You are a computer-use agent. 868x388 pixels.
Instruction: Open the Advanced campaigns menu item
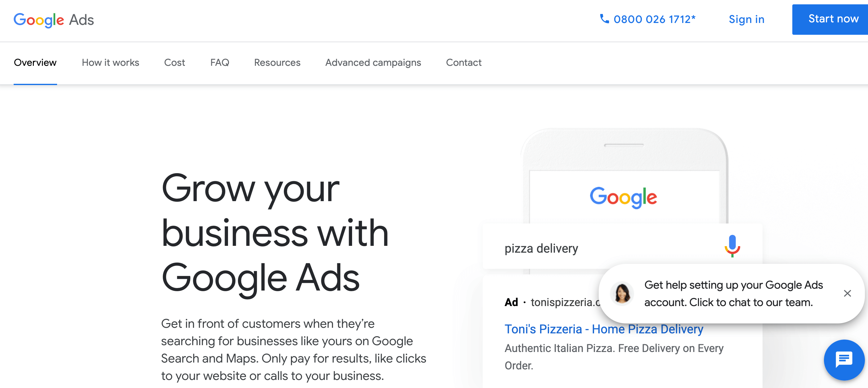[373, 62]
